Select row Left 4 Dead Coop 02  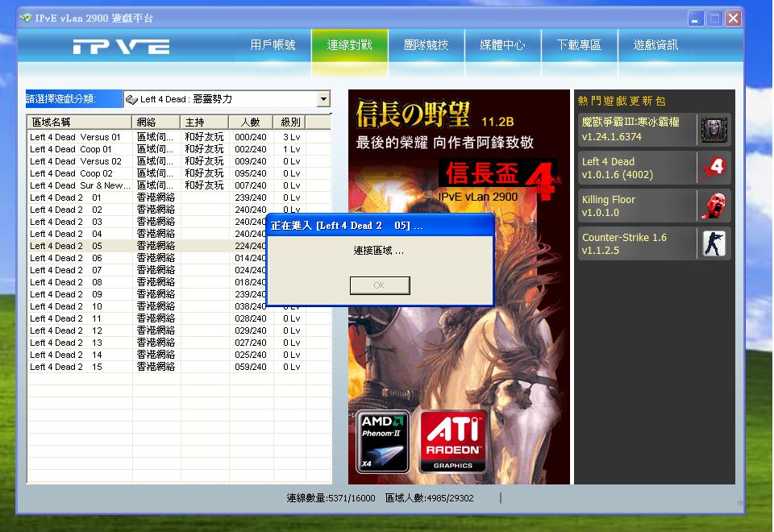(x=179, y=173)
